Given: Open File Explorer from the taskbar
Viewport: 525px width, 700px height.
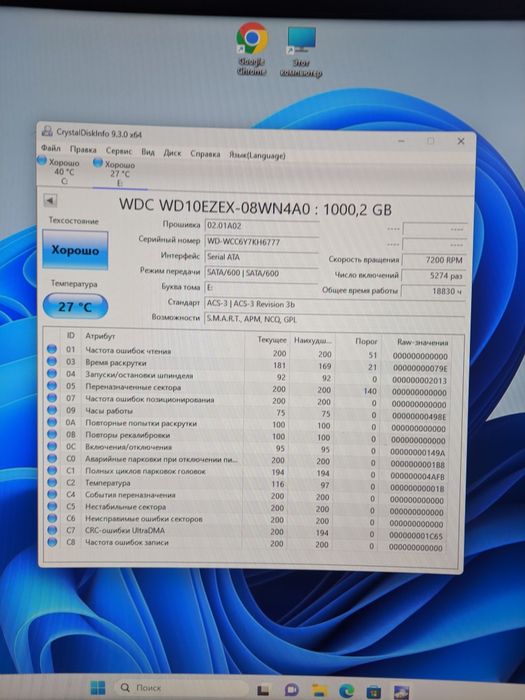Looking at the screenshot, I should [319, 691].
